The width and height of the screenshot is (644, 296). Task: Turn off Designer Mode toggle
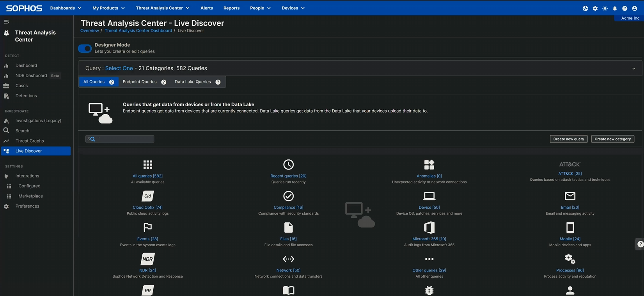(85, 48)
